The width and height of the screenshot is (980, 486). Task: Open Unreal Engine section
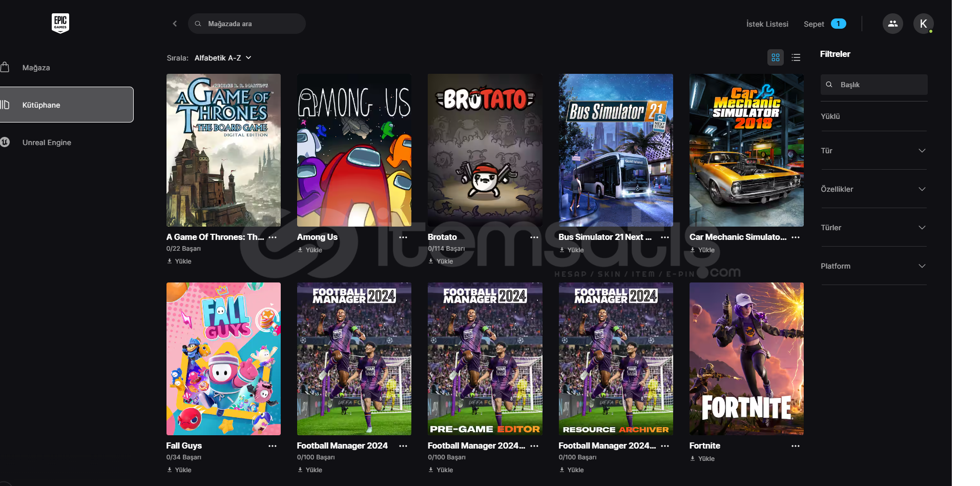[47, 143]
